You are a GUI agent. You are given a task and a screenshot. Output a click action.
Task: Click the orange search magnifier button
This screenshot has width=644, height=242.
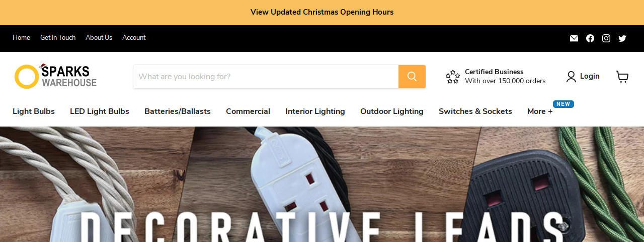412,77
